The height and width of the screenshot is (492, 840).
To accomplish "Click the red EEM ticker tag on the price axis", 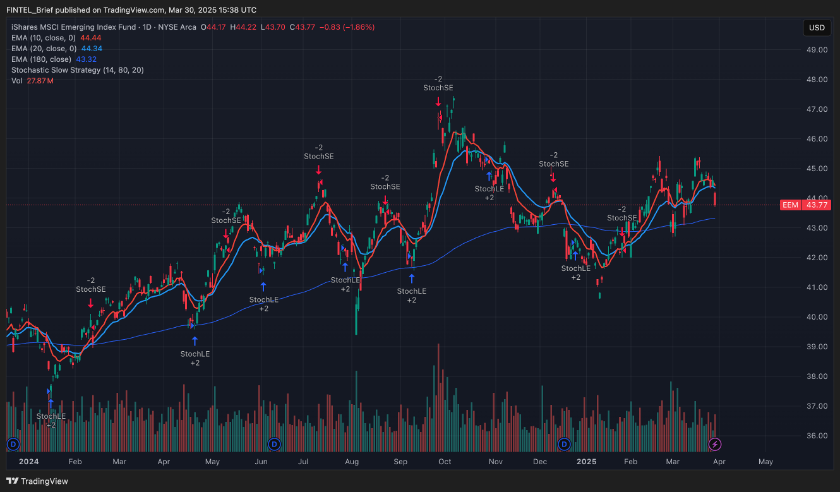I will tap(790, 205).
